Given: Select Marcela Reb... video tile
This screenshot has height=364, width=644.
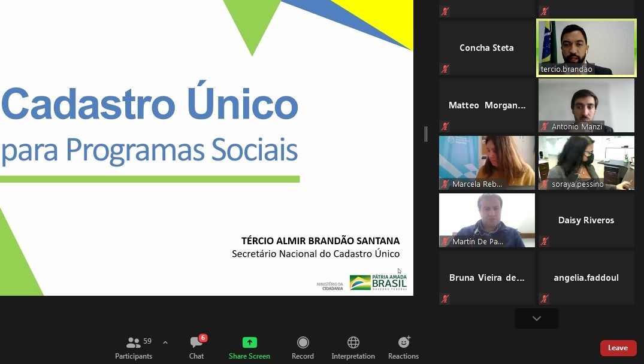Looking at the screenshot, I should [486, 163].
